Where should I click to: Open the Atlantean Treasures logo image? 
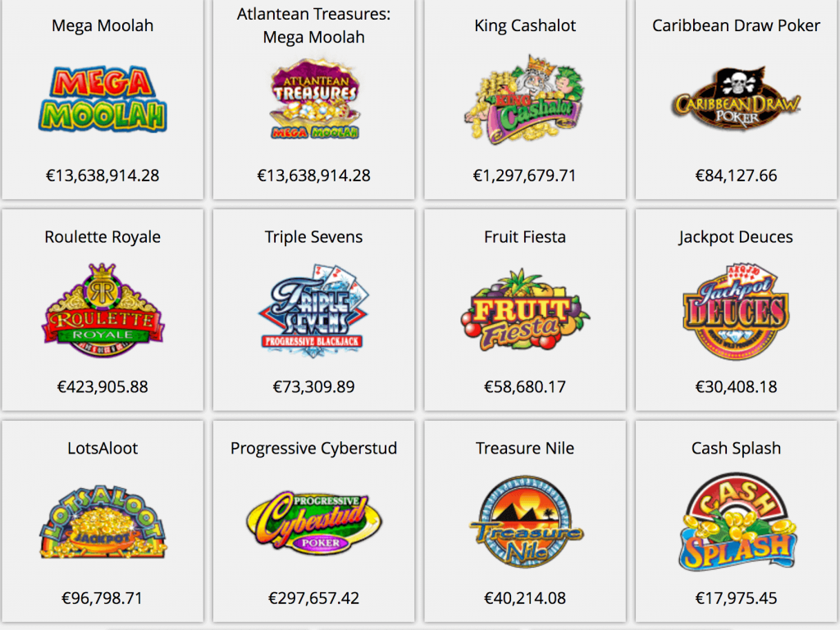314,98
